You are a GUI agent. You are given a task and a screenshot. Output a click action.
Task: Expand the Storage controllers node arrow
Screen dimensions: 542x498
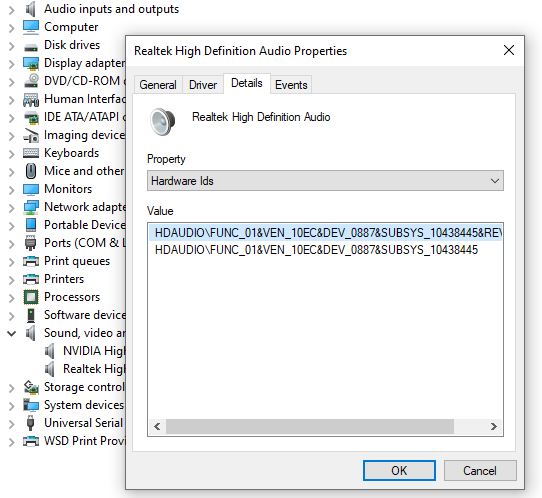tap(12, 388)
